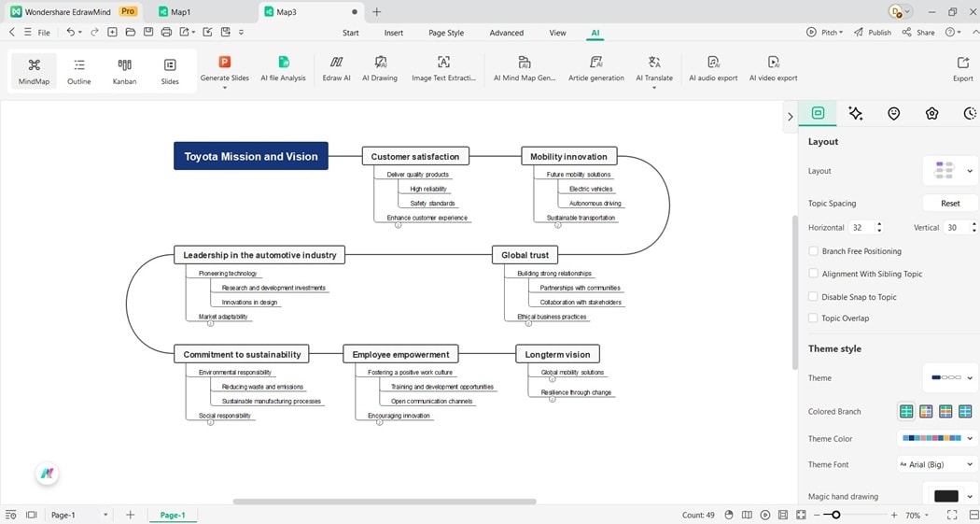This screenshot has height=524, width=980.
Task: Open the Advanced ribbon tab
Action: 506,33
